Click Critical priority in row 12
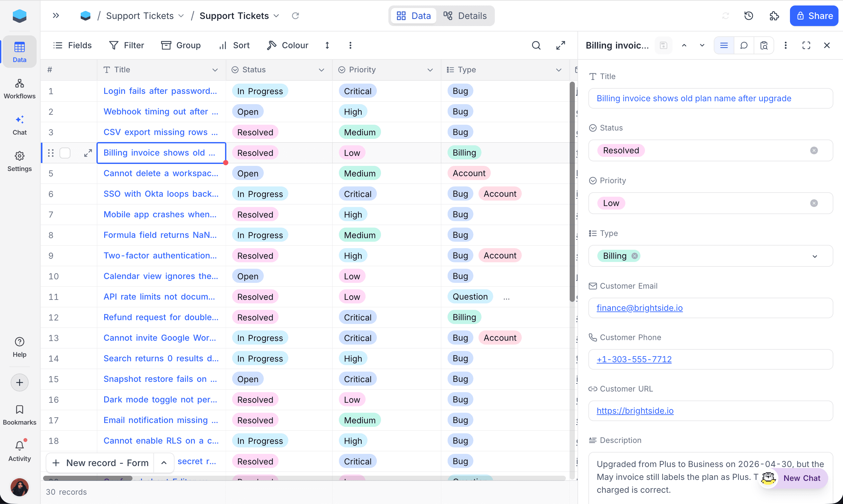The width and height of the screenshot is (843, 504). (357, 317)
